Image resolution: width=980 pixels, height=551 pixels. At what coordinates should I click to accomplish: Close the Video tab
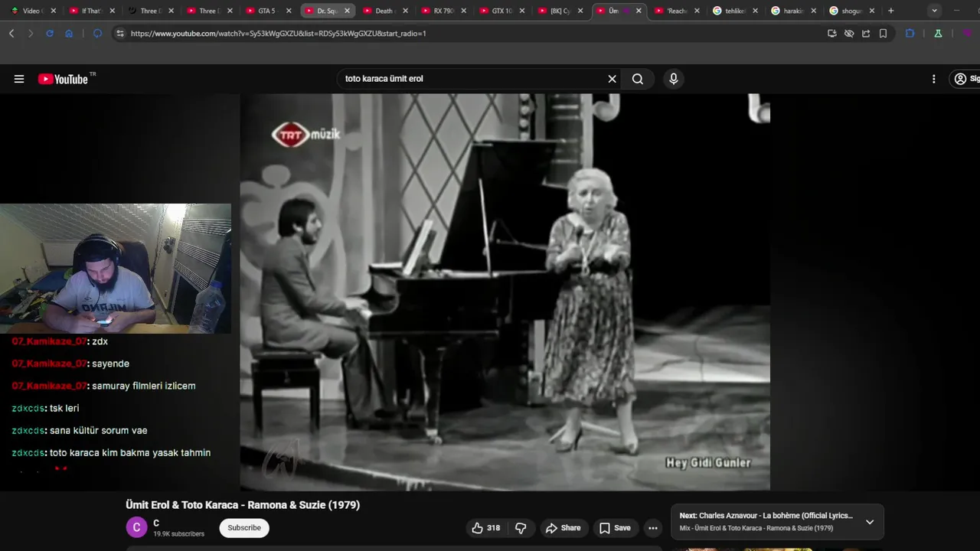(x=54, y=11)
